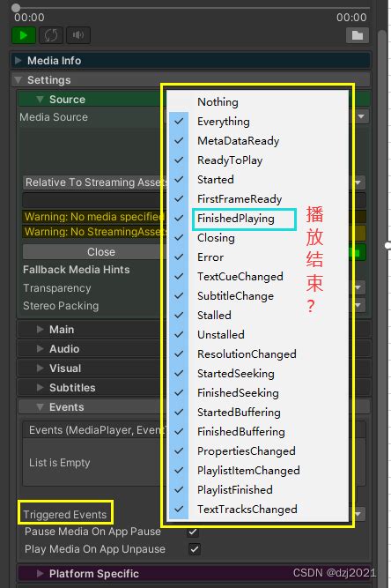The width and height of the screenshot is (391, 588).
Task: Click the empty media path field
Action: click(92, 200)
